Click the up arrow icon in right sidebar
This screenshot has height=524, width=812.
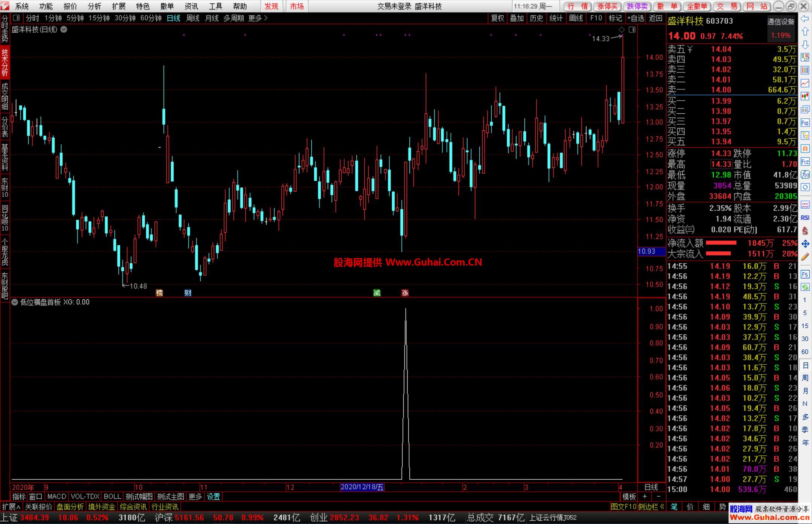805,32
